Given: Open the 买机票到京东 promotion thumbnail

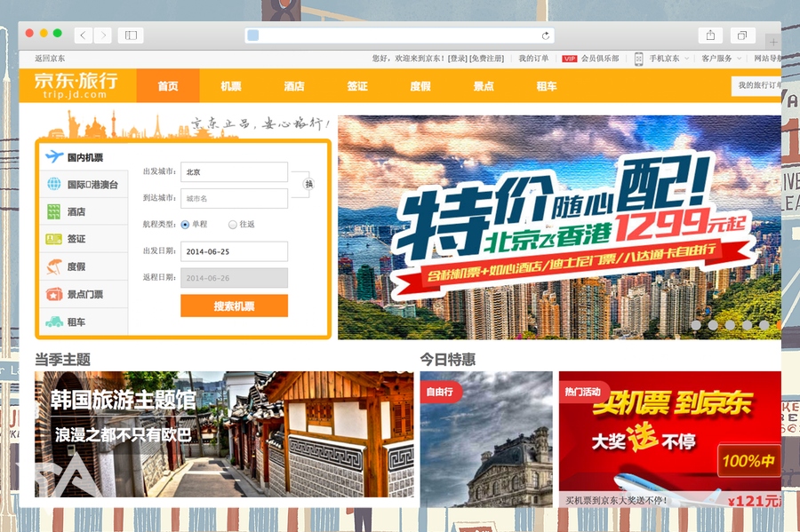Looking at the screenshot, I should (x=670, y=440).
